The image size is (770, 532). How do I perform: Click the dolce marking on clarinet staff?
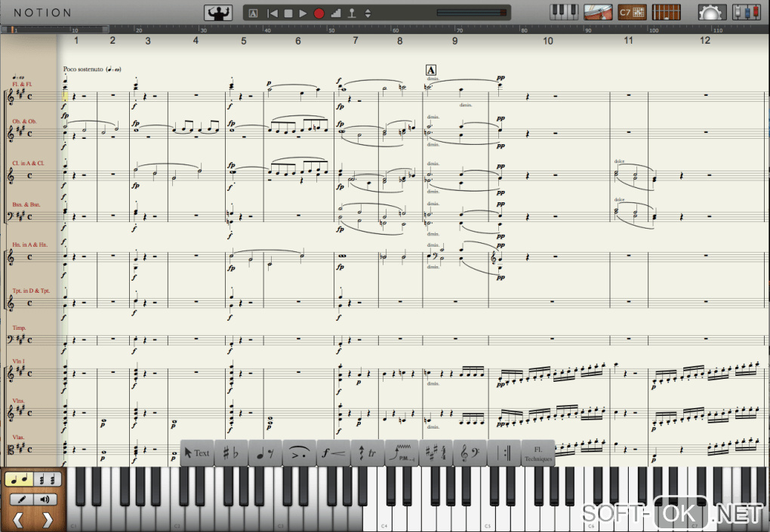(619, 161)
